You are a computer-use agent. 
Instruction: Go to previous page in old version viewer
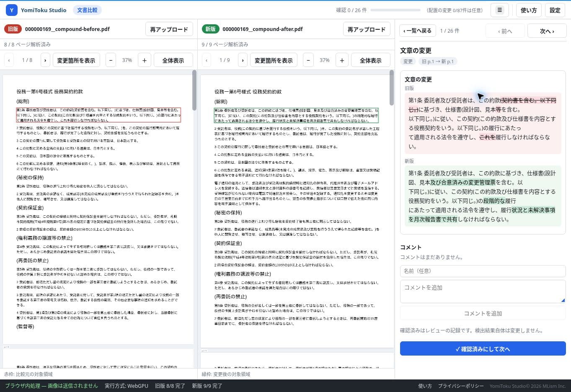pos(9,60)
